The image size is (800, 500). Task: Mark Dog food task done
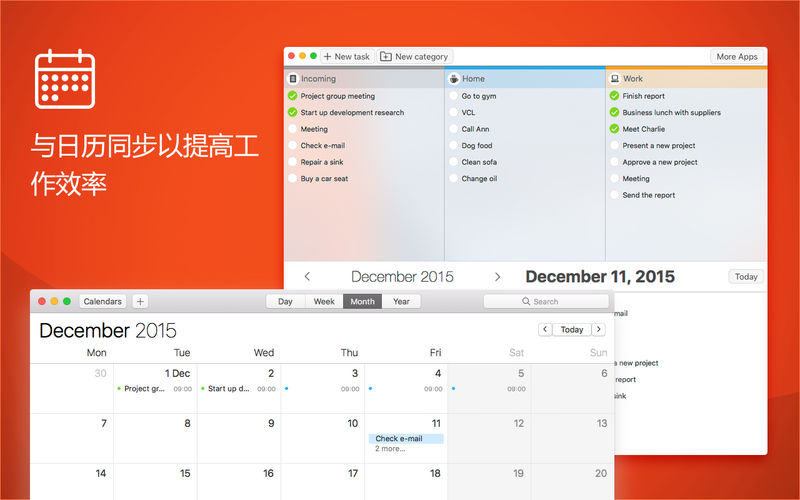point(454,145)
